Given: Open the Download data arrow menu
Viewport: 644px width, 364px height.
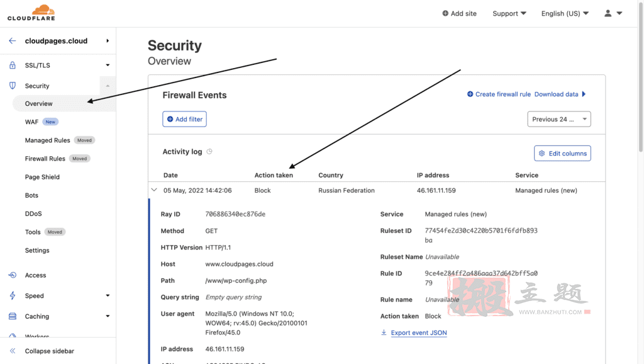Looking at the screenshot, I should click(584, 94).
